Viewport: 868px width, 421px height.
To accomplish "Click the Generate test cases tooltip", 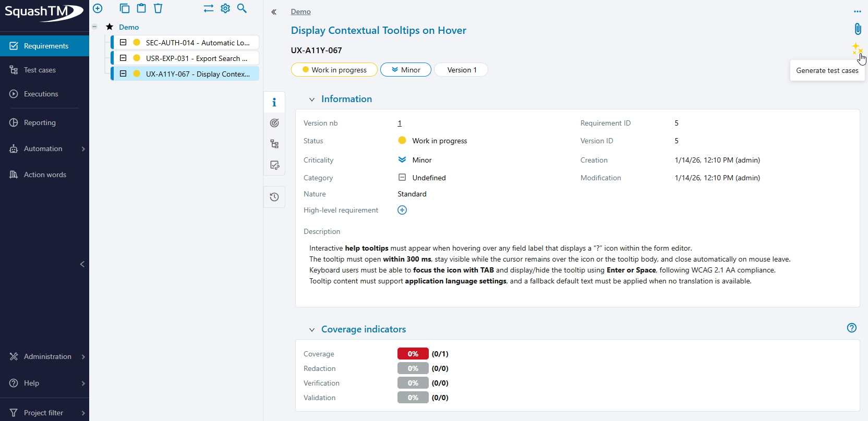I will 827,70.
